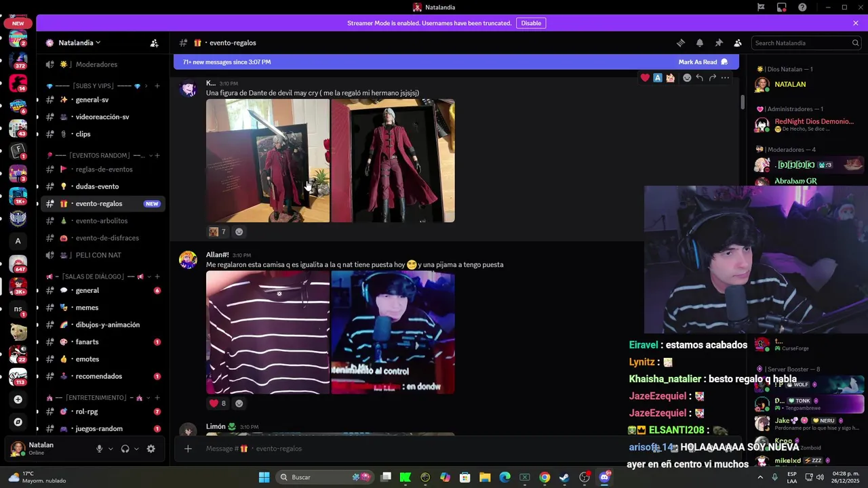Click the plus attach button in message bar
868x488 pixels.
(189, 449)
